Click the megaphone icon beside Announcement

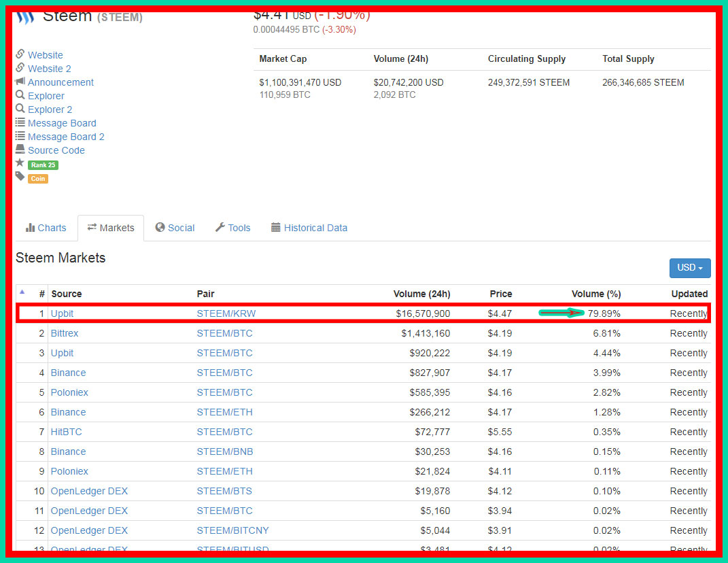[20, 82]
